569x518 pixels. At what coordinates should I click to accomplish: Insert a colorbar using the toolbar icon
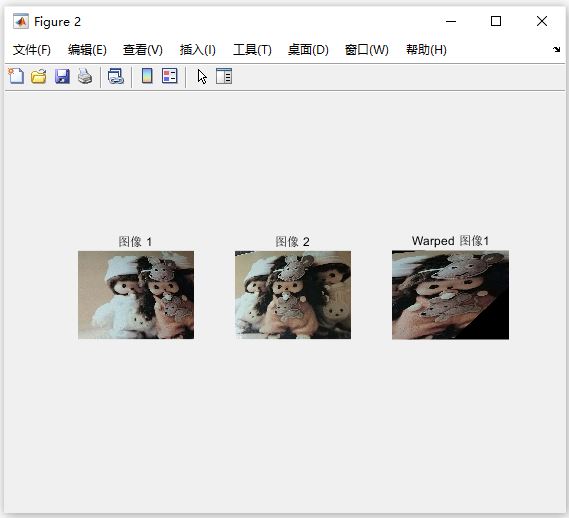147,76
